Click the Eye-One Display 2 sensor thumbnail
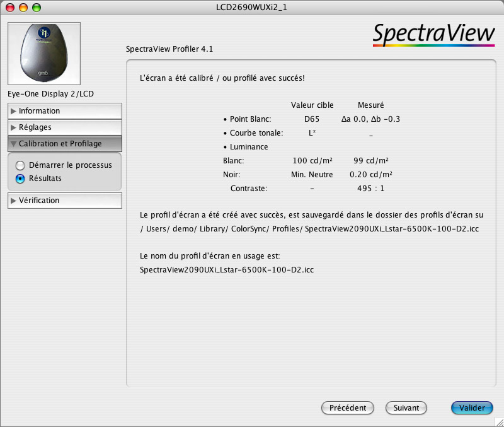The image size is (504, 427). pyautogui.click(x=44, y=54)
